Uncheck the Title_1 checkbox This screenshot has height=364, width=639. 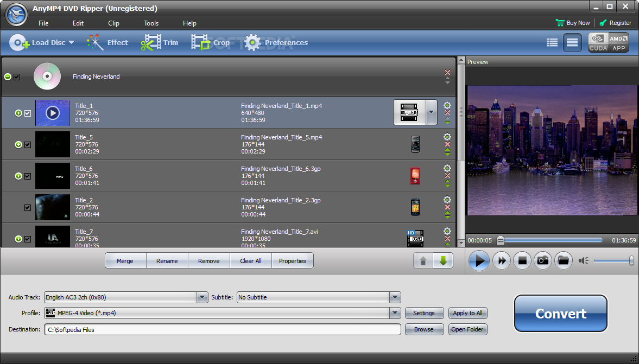coord(28,113)
